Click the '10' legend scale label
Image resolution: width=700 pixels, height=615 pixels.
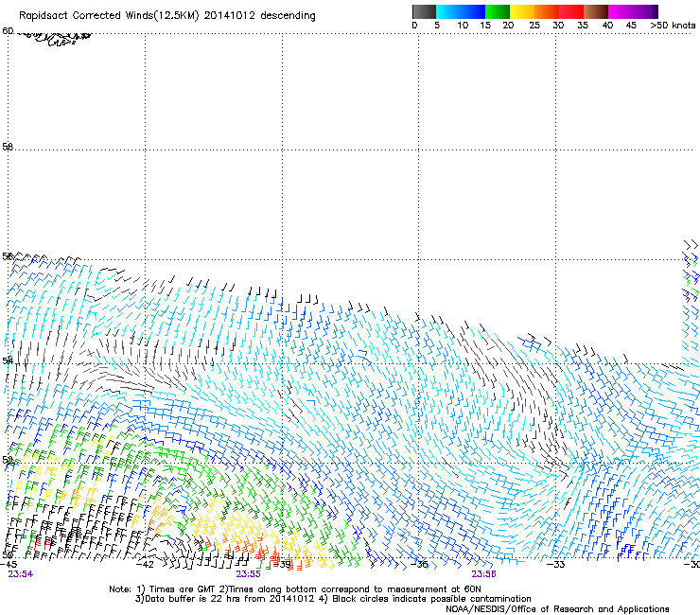[x=463, y=26]
